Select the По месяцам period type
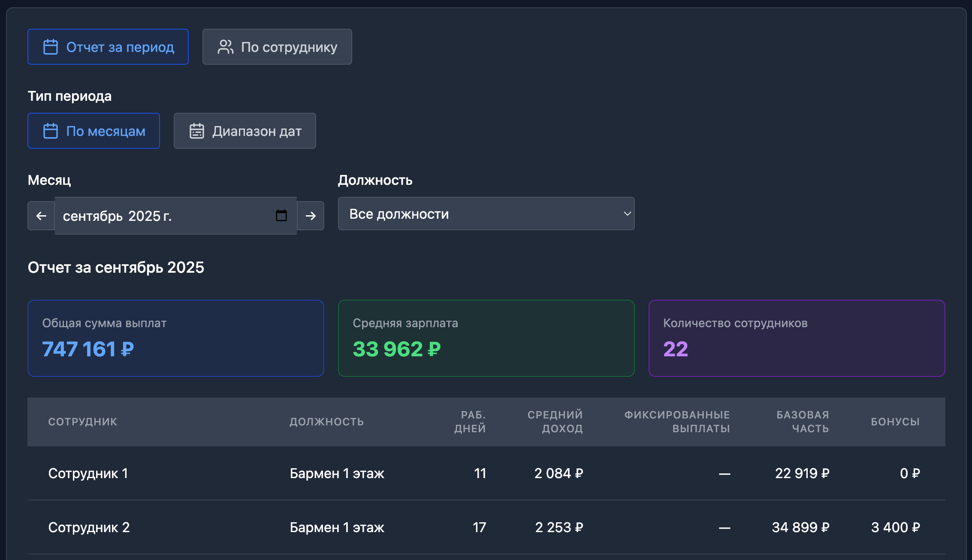The image size is (972, 560). (94, 131)
